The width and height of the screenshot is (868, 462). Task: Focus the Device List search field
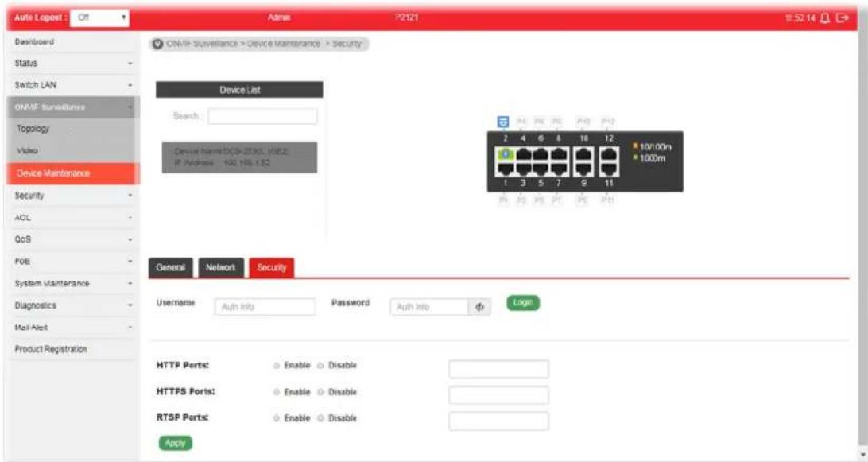(262, 116)
